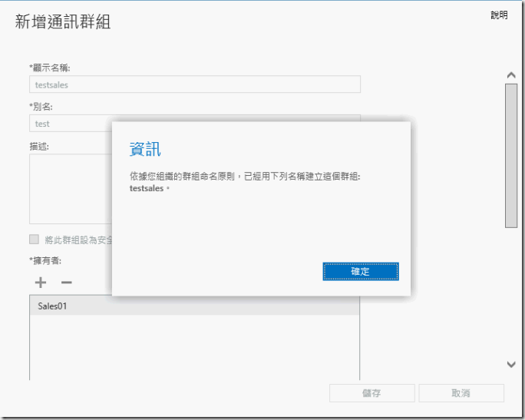Click the 取消 button

tap(461, 393)
